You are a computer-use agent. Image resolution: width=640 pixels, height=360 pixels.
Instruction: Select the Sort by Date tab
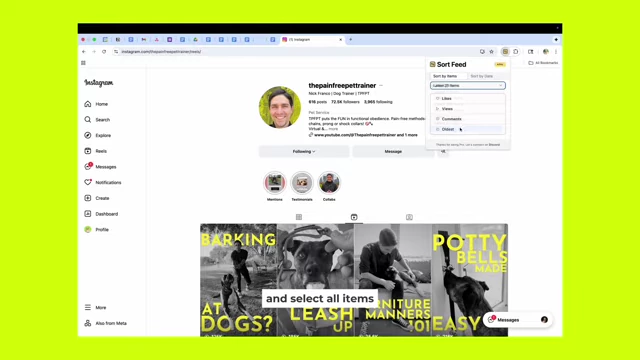482,76
